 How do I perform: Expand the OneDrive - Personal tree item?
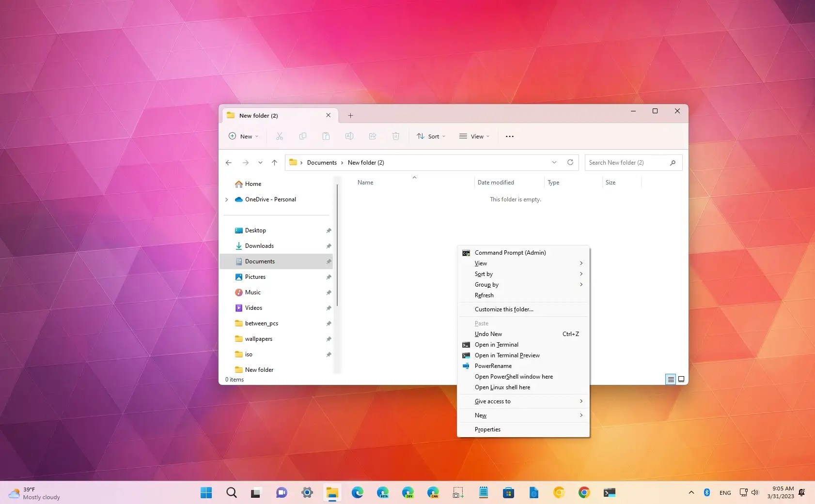coord(227,199)
